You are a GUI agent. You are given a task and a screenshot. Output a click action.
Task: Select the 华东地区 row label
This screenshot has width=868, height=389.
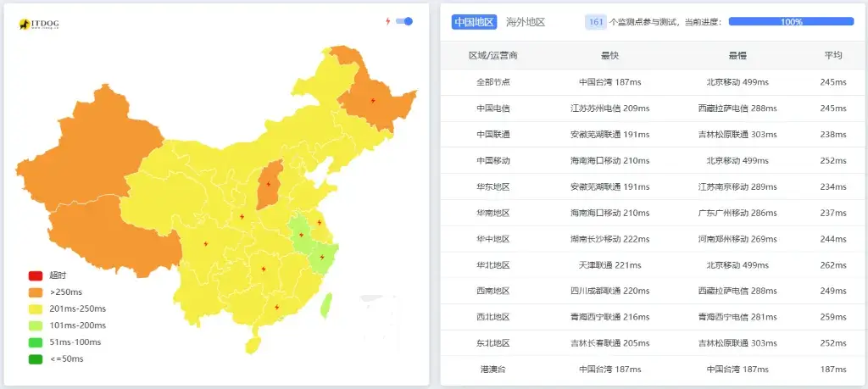point(493,186)
